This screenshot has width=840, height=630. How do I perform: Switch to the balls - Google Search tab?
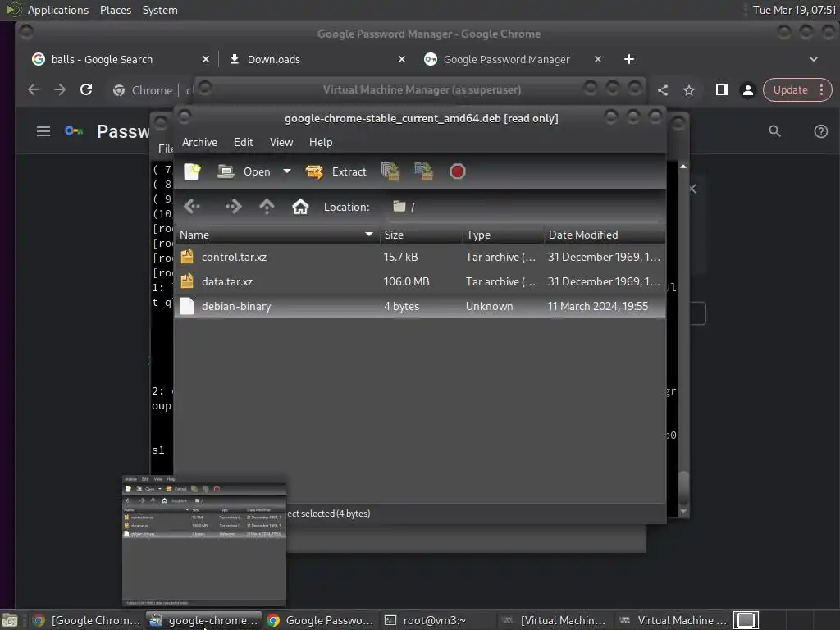coord(121,59)
